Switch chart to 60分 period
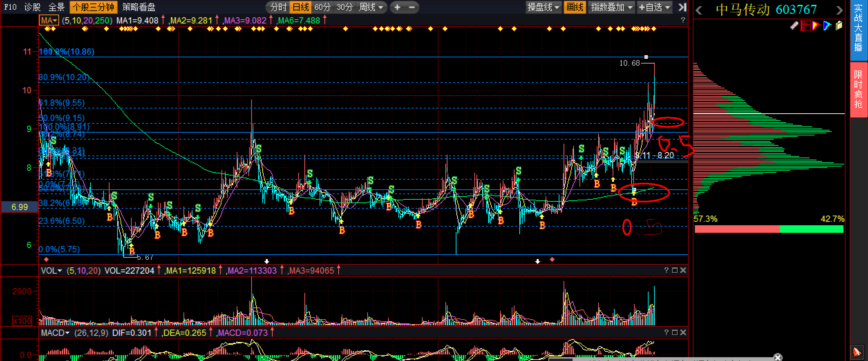 click(x=323, y=7)
